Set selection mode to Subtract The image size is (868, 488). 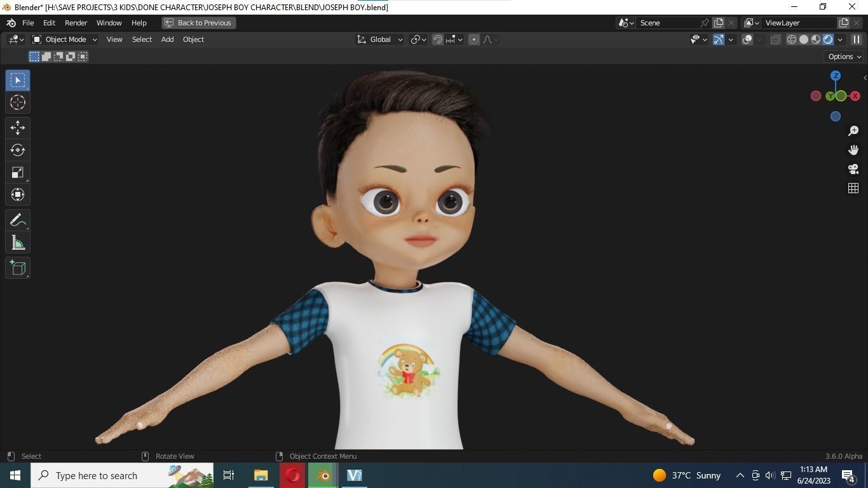click(58, 57)
